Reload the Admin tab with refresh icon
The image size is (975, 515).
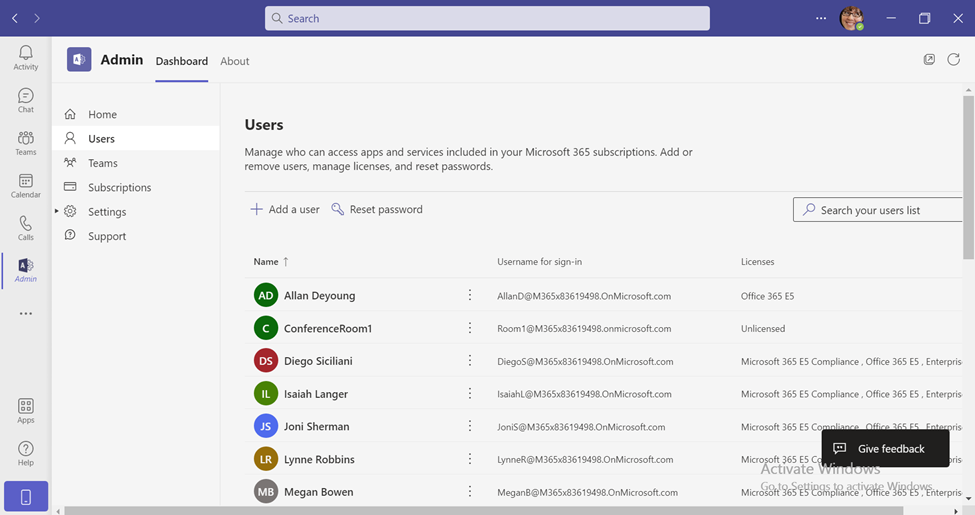pyautogui.click(x=953, y=59)
